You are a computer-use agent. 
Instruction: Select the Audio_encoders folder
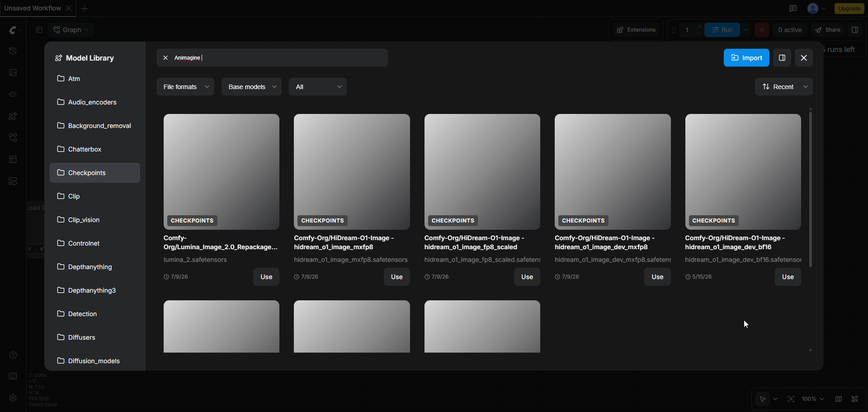95,102
